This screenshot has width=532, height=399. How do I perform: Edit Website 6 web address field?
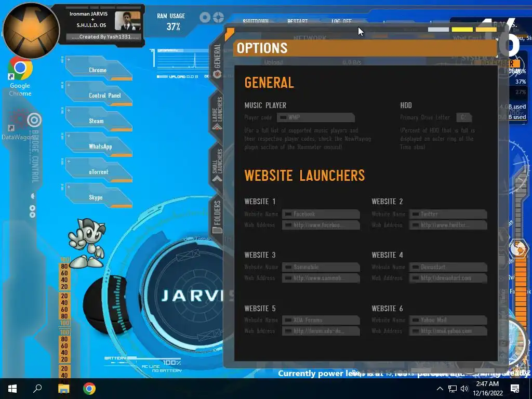448,331
